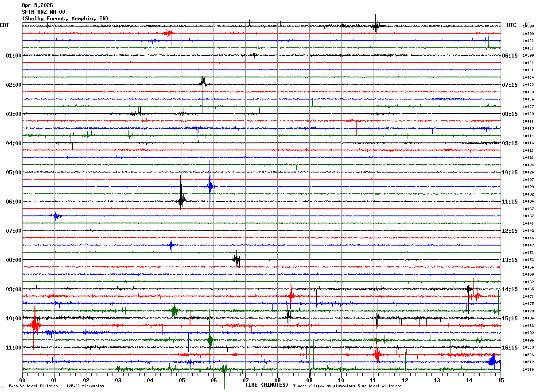Select the minute 15 tick label
The width and height of the screenshot is (536, 392).
click(501, 380)
